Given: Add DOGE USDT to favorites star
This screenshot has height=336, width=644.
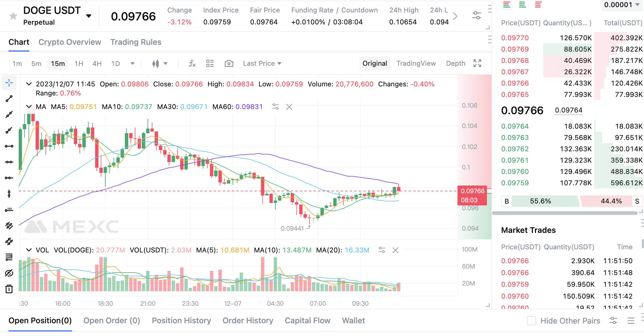Looking at the screenshot, I should (x=13, y=16).
